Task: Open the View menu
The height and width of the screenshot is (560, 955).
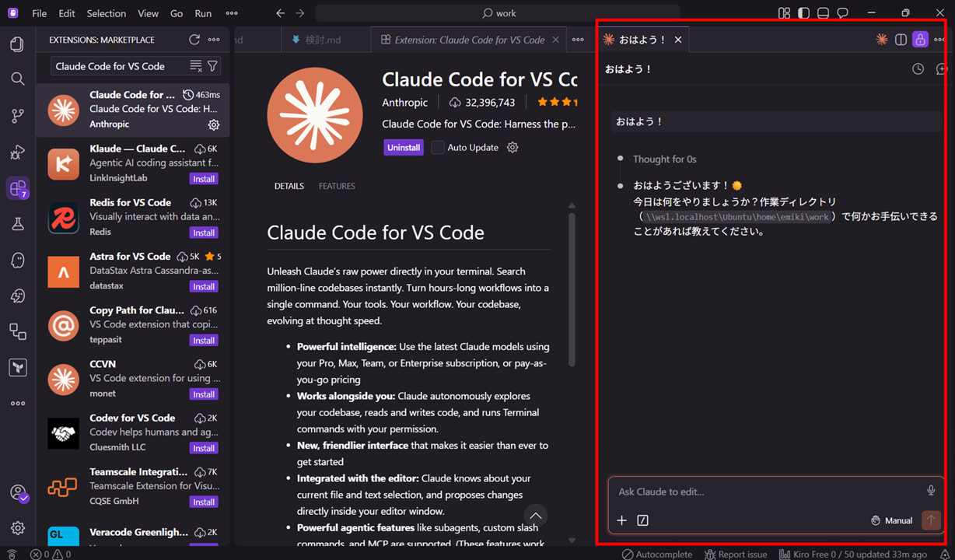Action: click(148, 13)
